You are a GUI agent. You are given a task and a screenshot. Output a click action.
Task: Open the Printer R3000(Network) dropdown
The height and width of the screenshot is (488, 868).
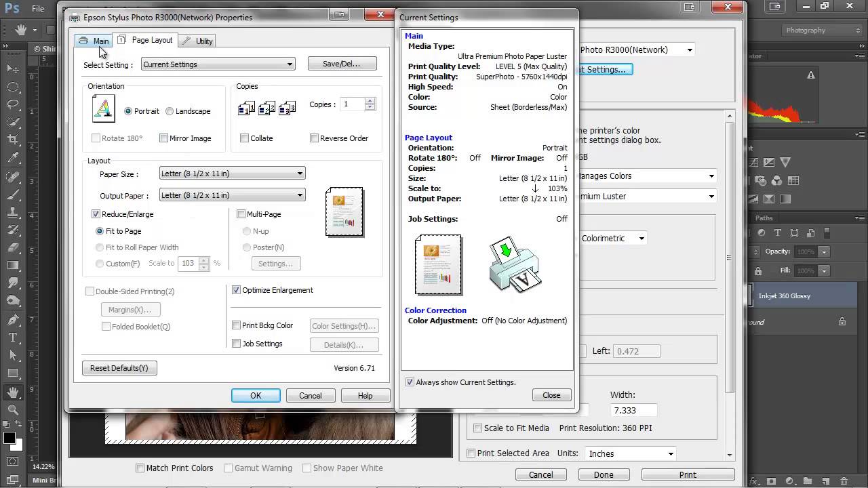(x=636, y=49)
